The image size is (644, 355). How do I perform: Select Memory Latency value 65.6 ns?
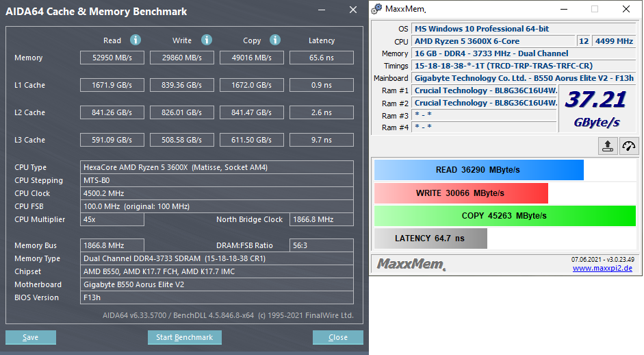pyautogui.click(x=322, y=58)
